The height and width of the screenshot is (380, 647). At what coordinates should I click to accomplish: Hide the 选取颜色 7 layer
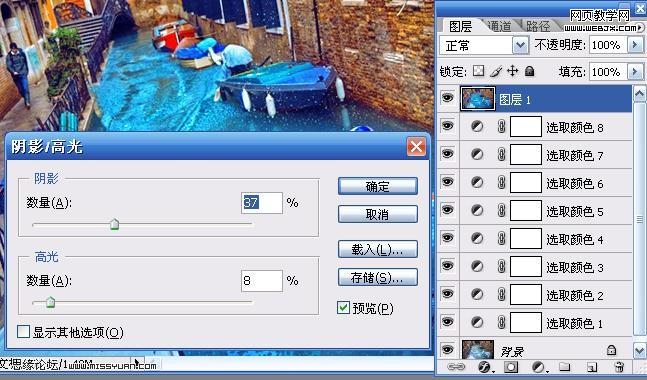click(x=448, y=154)
